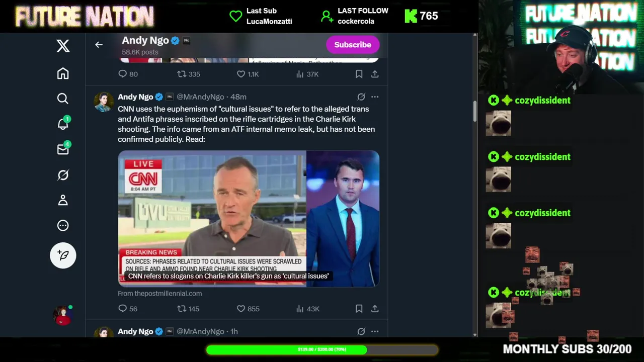Open thepostmillennial.com source link

(x=160, y=293)
